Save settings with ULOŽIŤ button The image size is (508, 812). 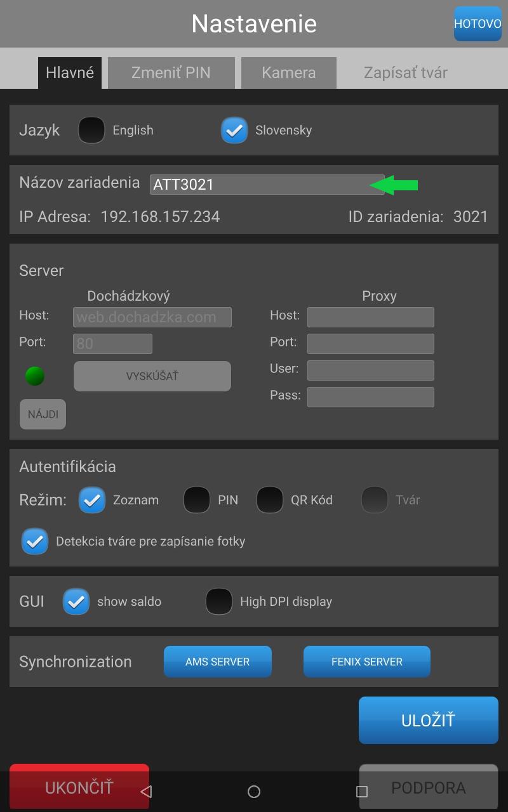click(428, 720)
